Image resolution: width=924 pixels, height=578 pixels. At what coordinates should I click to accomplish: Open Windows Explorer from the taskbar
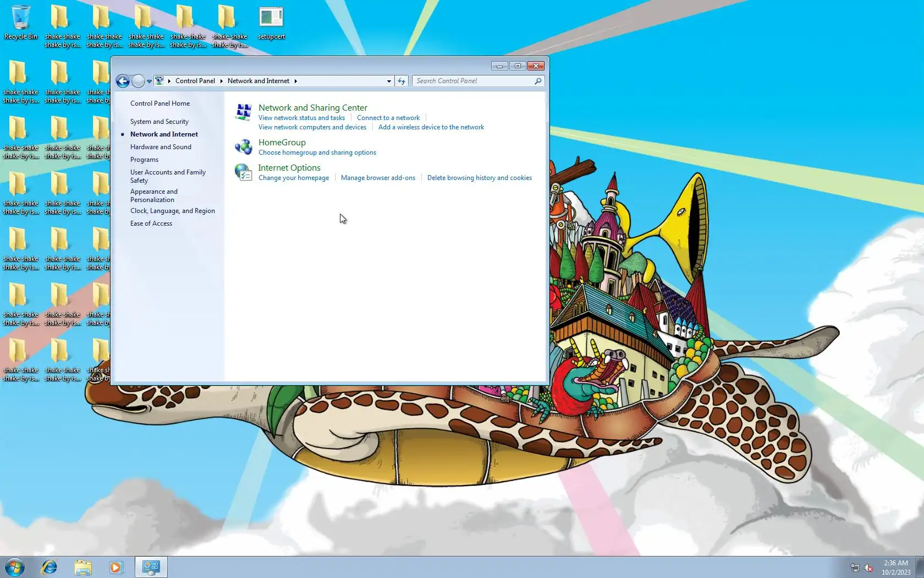83,567
